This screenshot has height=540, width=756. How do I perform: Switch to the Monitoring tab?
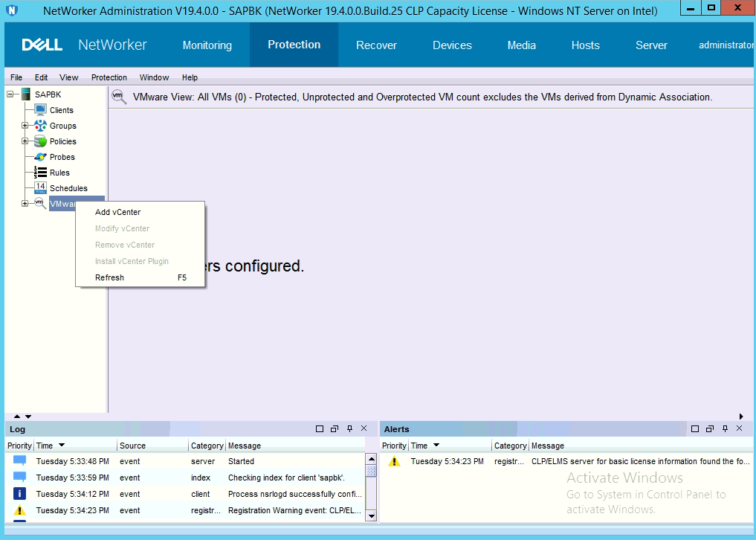pyautogui.click(x=207, y=45)
